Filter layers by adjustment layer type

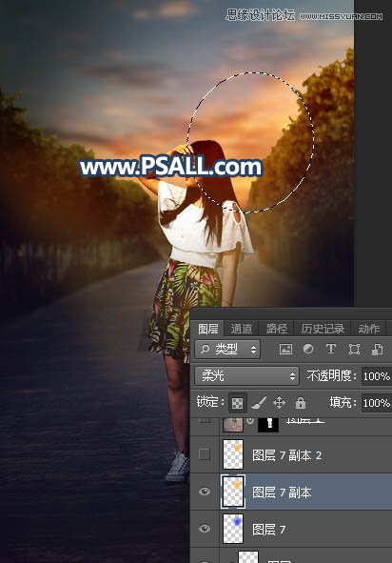(x=308, y=349)
